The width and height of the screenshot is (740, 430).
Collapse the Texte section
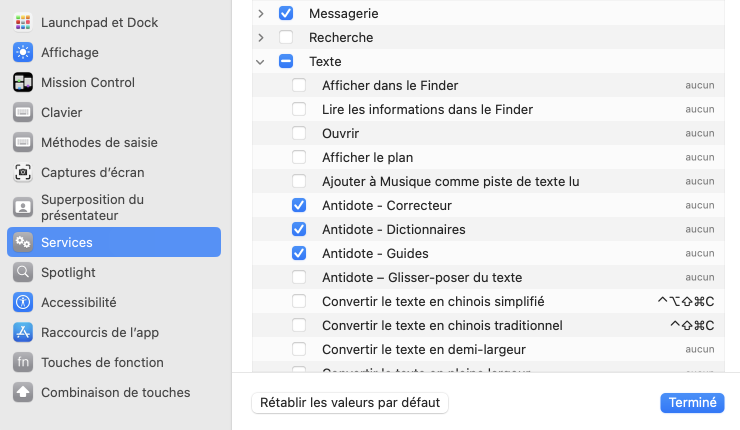[260, 61]
